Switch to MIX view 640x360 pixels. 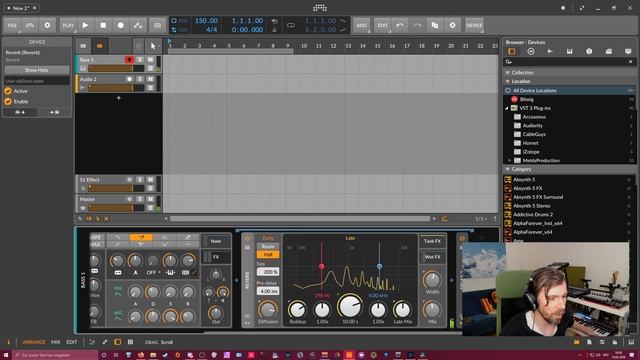coord(56,342)
